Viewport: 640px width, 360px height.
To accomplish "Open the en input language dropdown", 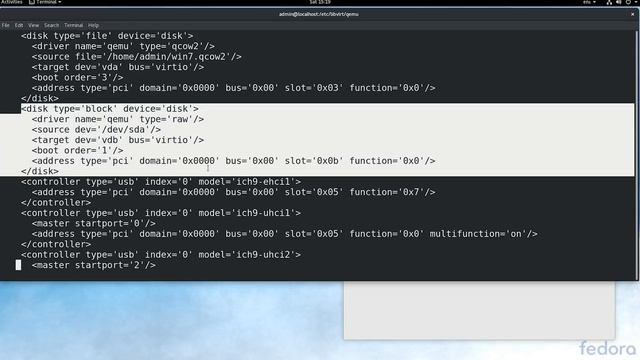I will coord(589,2).
